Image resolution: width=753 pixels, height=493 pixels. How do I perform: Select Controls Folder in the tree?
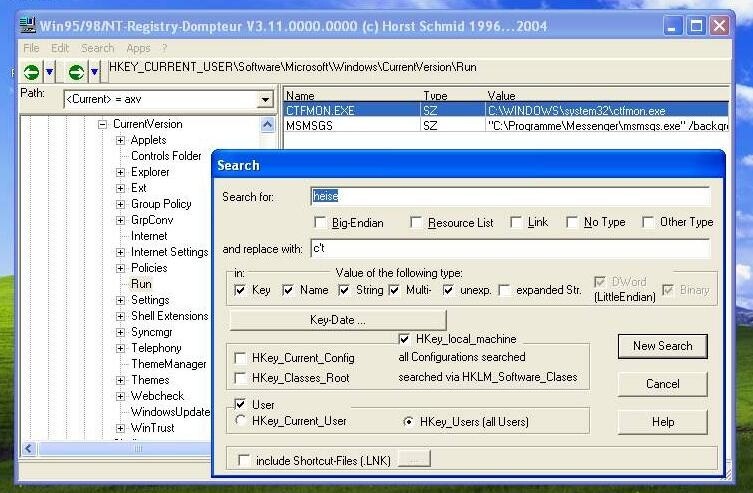tap(166, 156)
